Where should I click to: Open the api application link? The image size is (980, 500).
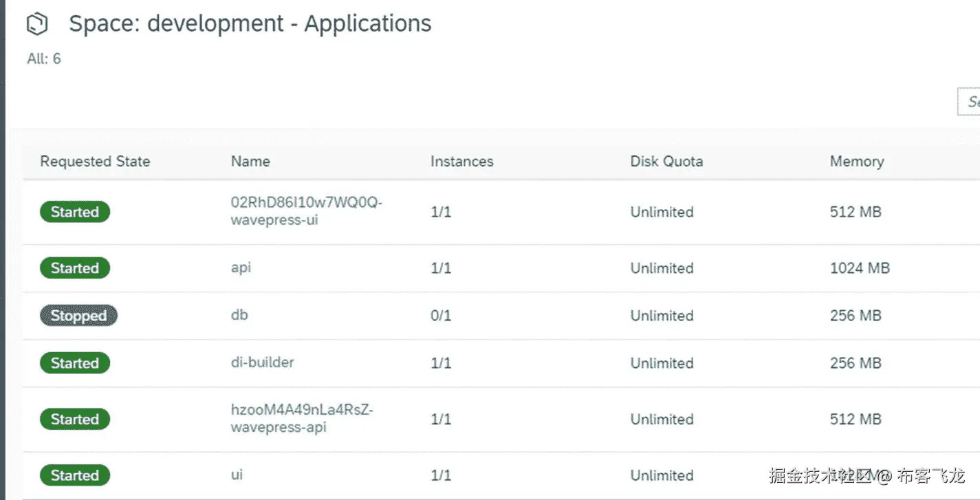(x=241, y=268)
